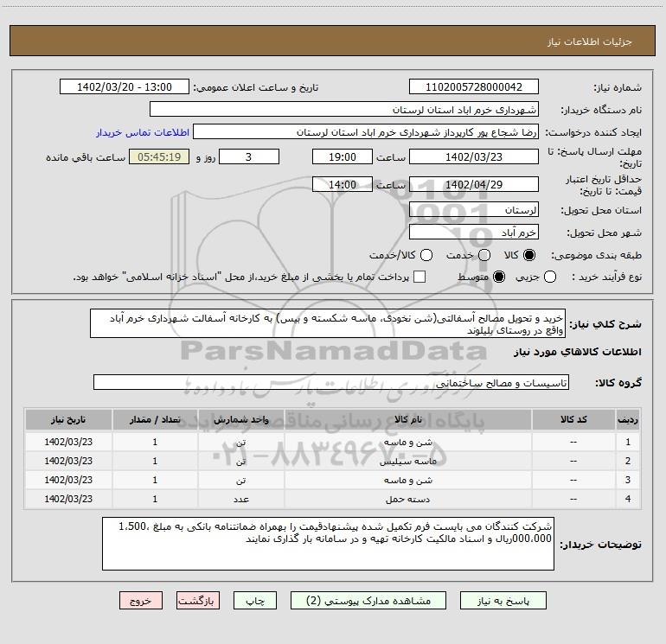Click the ایجاد کننده درخواست field
The image size is (666, 644).
click(366, 132)
